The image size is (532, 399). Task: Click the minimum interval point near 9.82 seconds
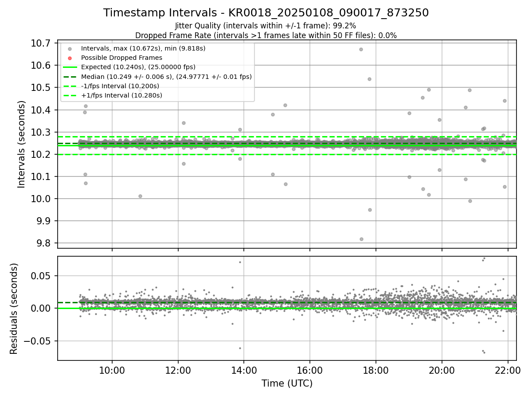click(361, 239)
